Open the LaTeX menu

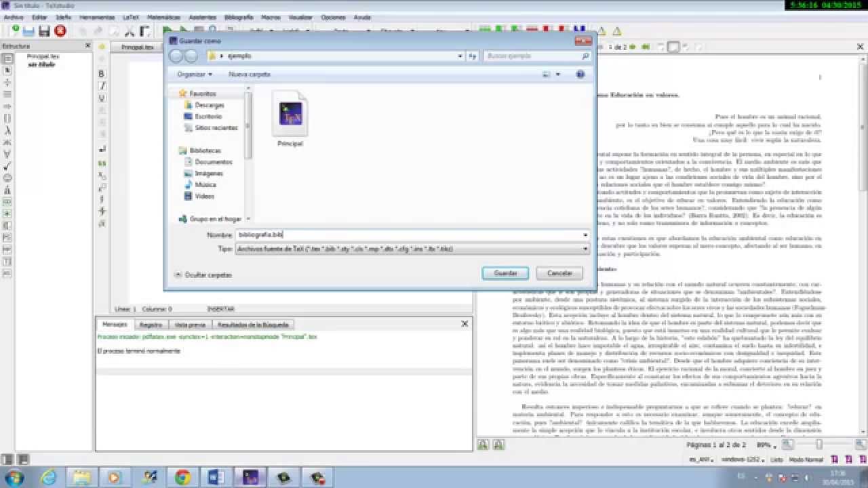[130, 17]
